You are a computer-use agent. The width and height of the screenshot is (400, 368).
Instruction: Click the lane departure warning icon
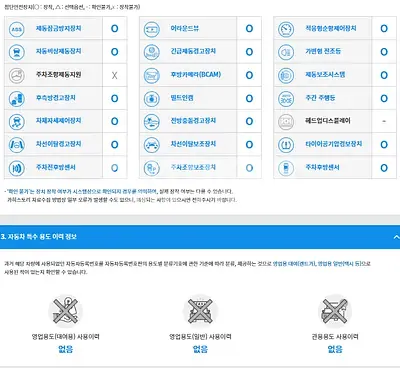click(x=17, y=145)
